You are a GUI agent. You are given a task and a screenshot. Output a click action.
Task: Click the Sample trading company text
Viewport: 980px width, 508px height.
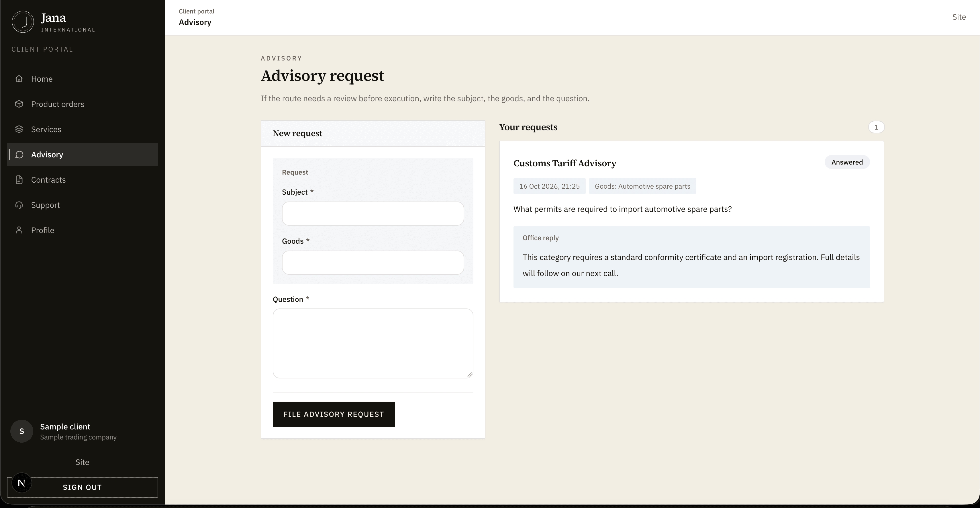[x=78, y=437]
